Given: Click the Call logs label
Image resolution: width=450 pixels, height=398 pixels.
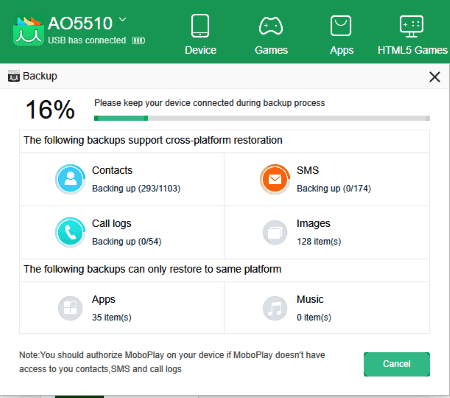Looking at the screenshot, I should pos(112,224).
